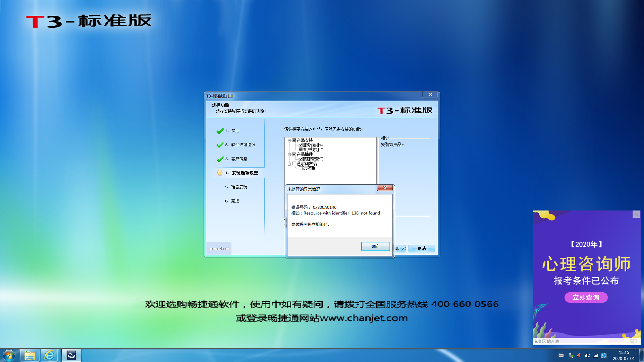Viewport: 644px width, 362px height.
Task: Toggle the 产品插件 checkbox
Action: click(x=294, y=154)
